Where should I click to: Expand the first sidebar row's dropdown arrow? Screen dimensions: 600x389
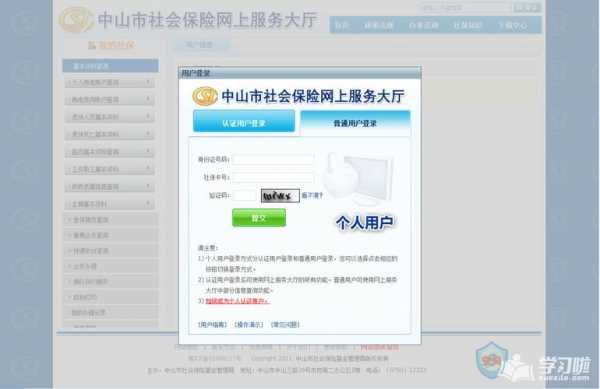tap(148, 82)
